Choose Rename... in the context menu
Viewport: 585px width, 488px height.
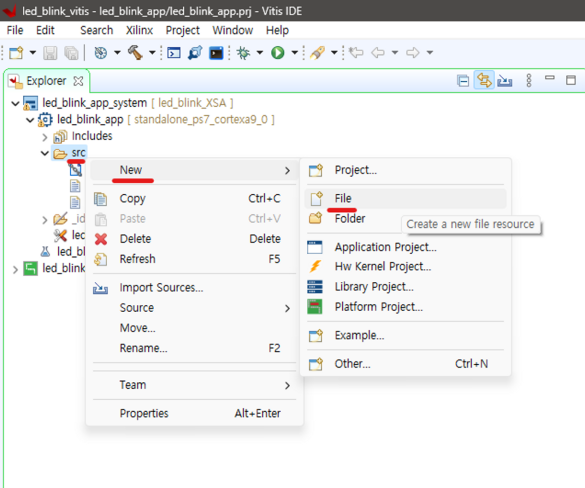pyautogui.click(x=194, y=348)
